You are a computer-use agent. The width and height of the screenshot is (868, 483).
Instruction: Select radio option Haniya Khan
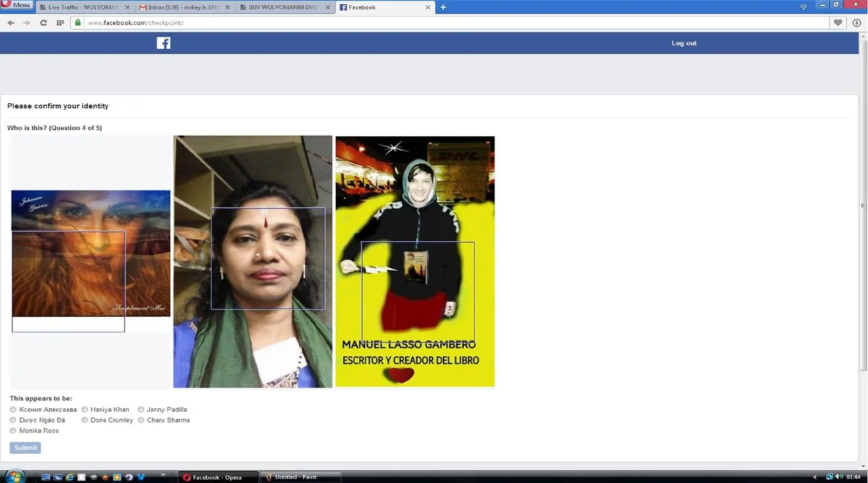coord(85,410)
